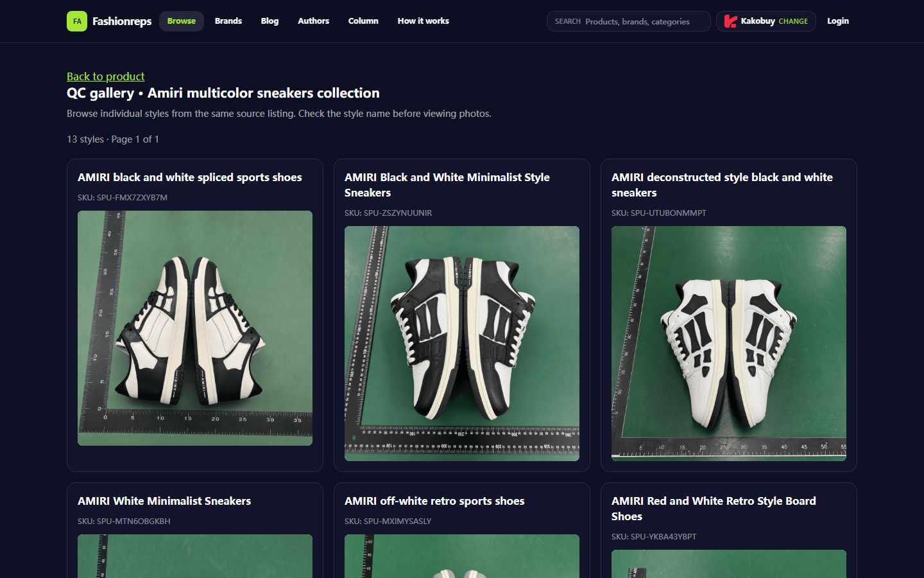
Task: Click the QC gallery page heading
Action: [223, 93]
